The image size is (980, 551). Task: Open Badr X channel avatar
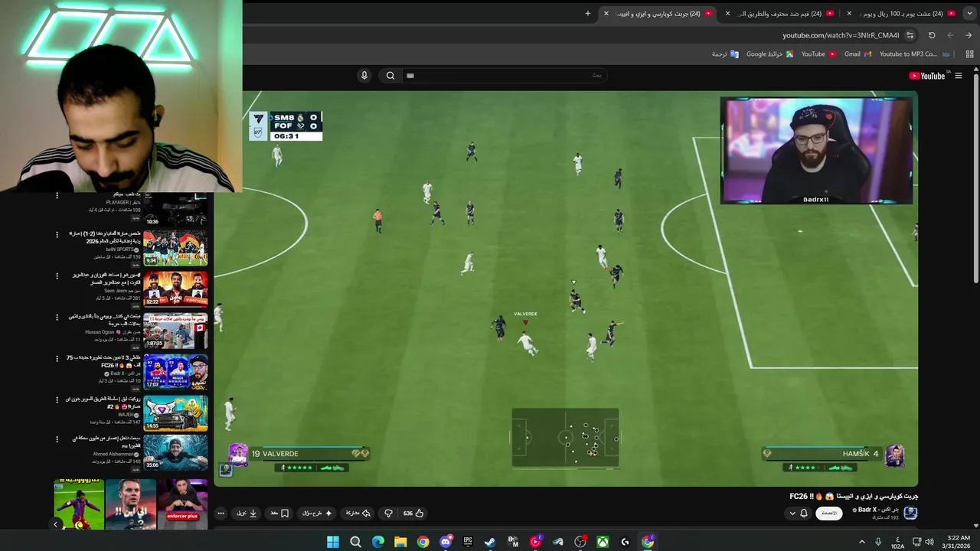(910, 513)
